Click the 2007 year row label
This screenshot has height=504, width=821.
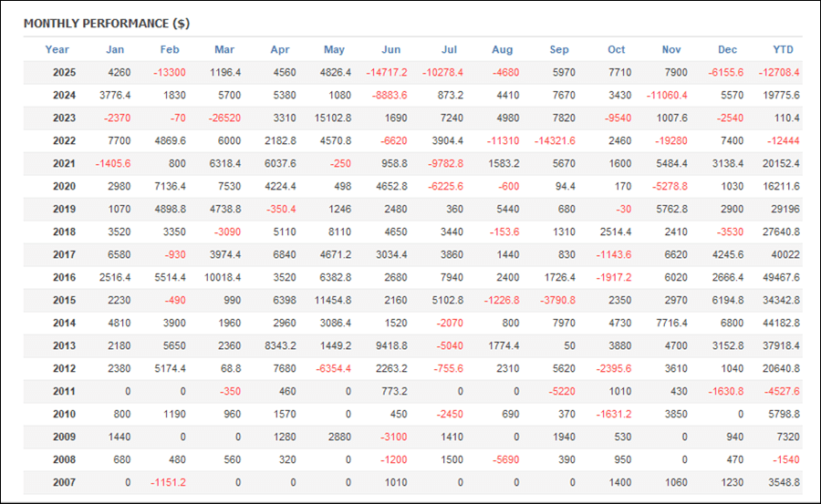64,482
